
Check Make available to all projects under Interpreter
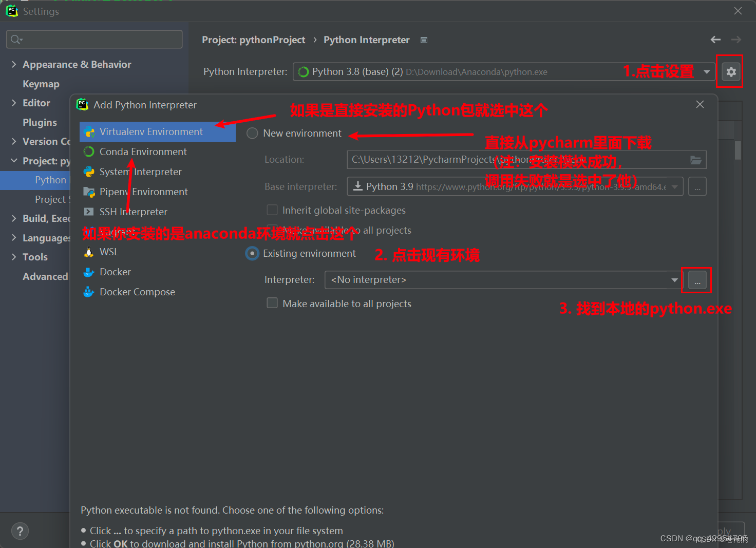tap(272, 304)
